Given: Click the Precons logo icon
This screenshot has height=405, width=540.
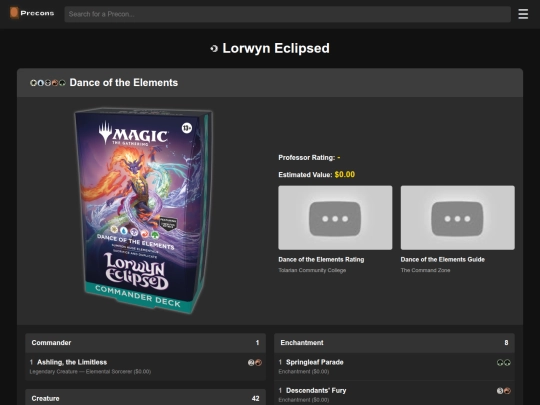Looking at the screenshot, I should point(14,13).
